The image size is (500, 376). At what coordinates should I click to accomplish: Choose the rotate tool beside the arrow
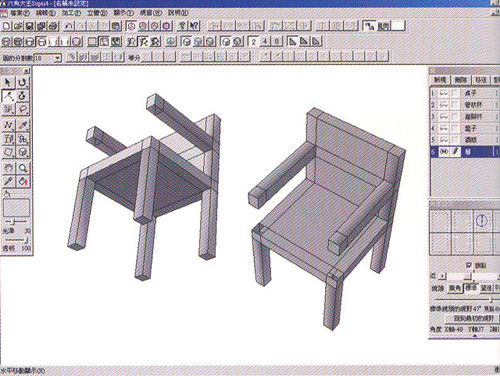point(22,82)
